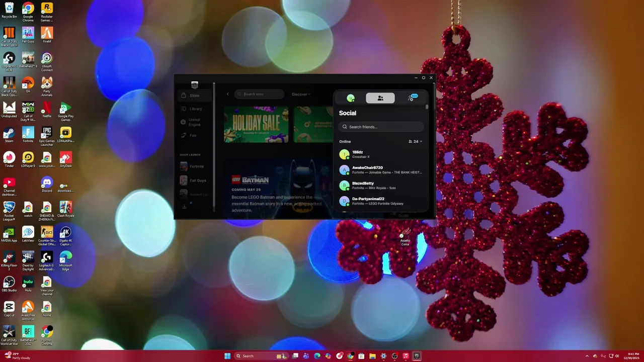
Task: Open Microsoft Edge desktop icon
Action: coord(65,260)
